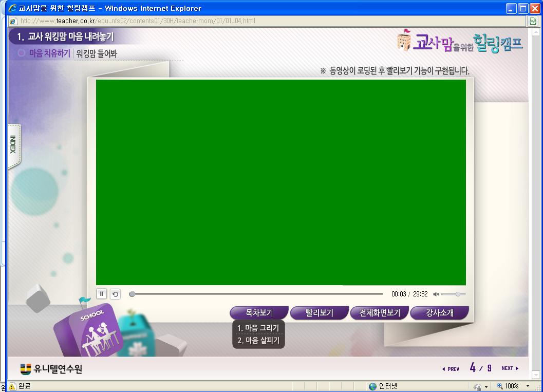Go to previous page with PREV
The image size is (543, 392).
451,369
